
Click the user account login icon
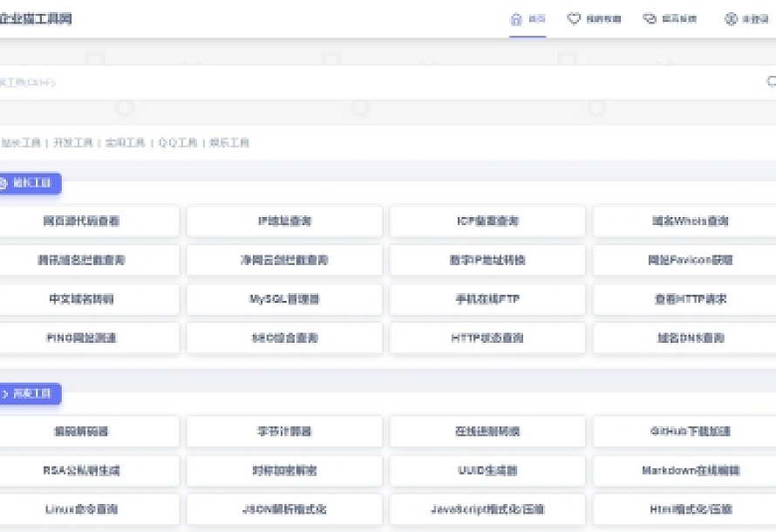(731, 19)
